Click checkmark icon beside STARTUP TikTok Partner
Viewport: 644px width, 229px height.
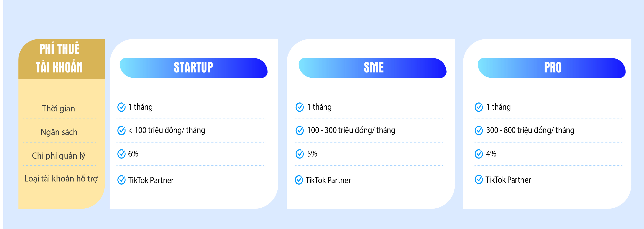pyautogui.click(x=121, y=180)
